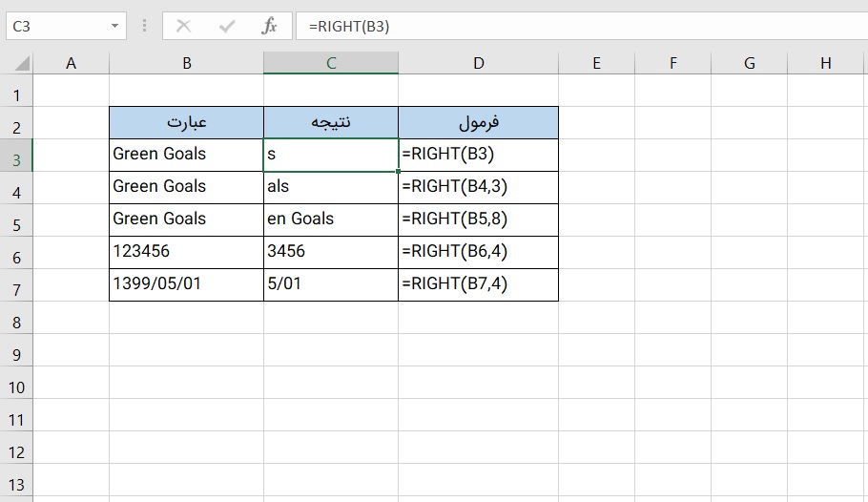868x502 pixels.
Task: Click the result cell showing 3456
Action: 331,252
